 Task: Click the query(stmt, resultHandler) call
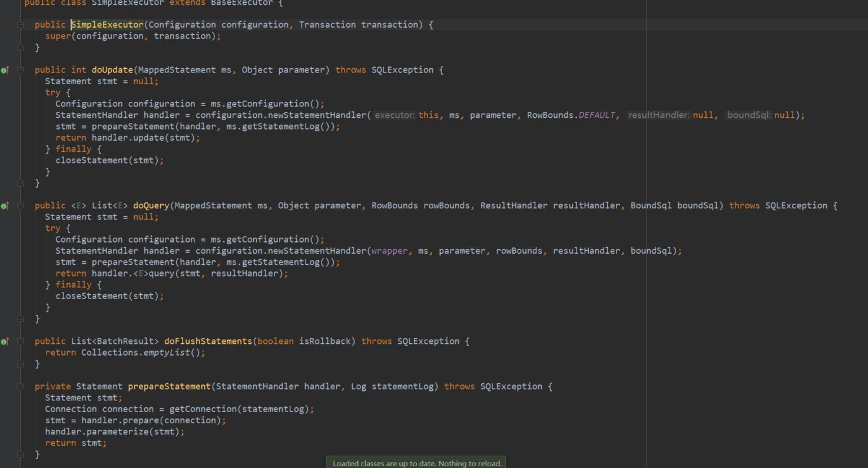(216, 274)
